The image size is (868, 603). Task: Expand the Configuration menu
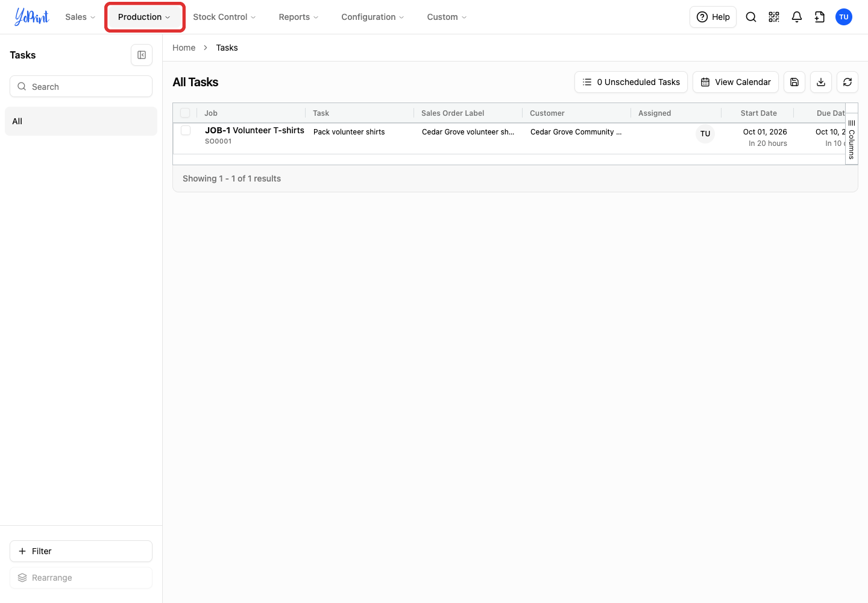[x=373, y=17]
